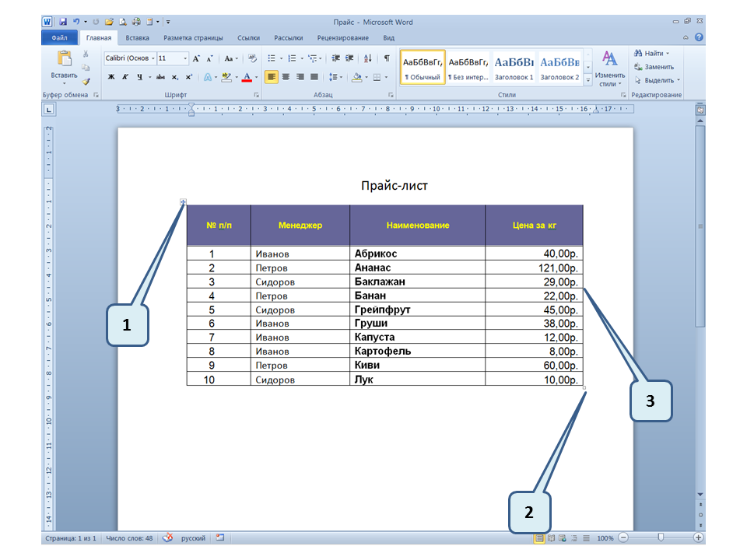Screen dimensions: 747x560
Task: Expand the styles gallery more arrow
Action: click(x=588, y=80)
